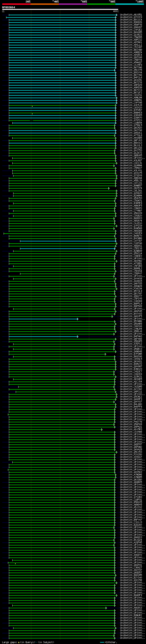Select UniRef100_A9NLM4 label
The width and height of the screenshot is (146, 644).
131,98
